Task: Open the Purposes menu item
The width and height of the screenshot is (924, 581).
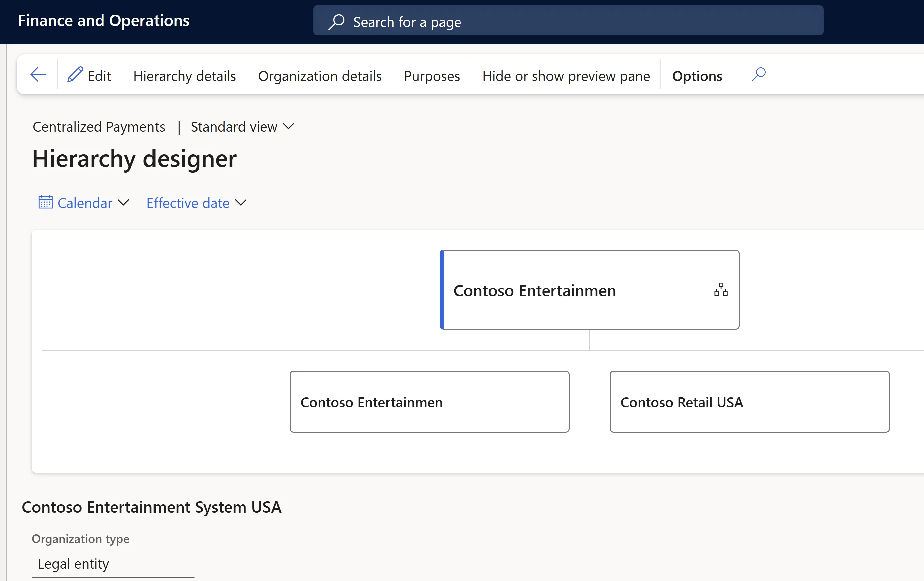Action: point(432,76)
